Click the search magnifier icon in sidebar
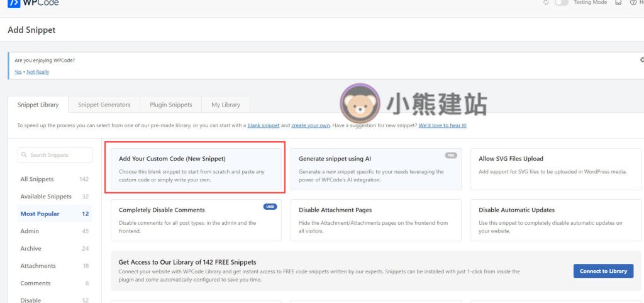 (24, 155)
